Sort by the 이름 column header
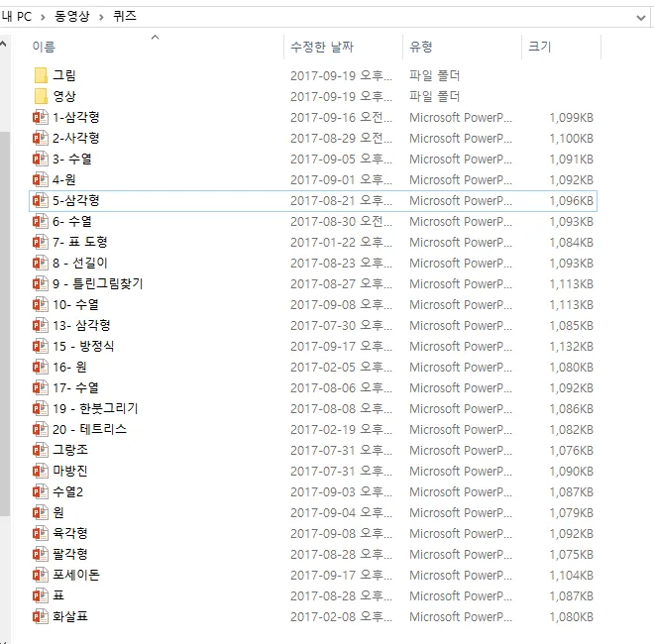654x644 pixels. (44, 47)
